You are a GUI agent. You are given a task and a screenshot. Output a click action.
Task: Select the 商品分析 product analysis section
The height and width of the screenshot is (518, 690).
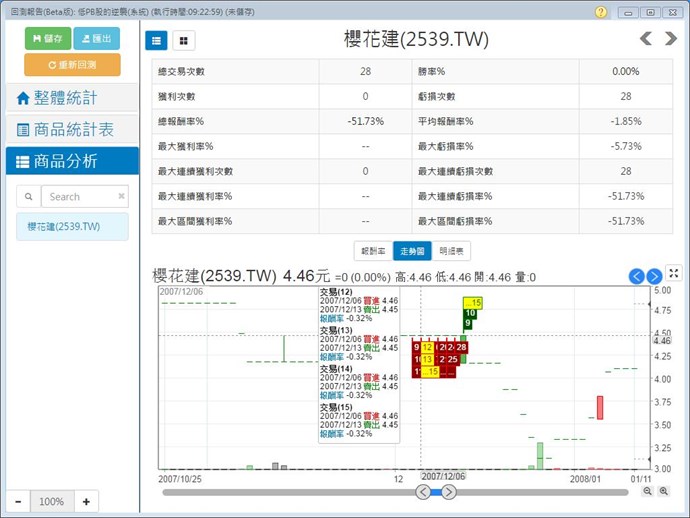pyautogui.click(x=70, y=161)
